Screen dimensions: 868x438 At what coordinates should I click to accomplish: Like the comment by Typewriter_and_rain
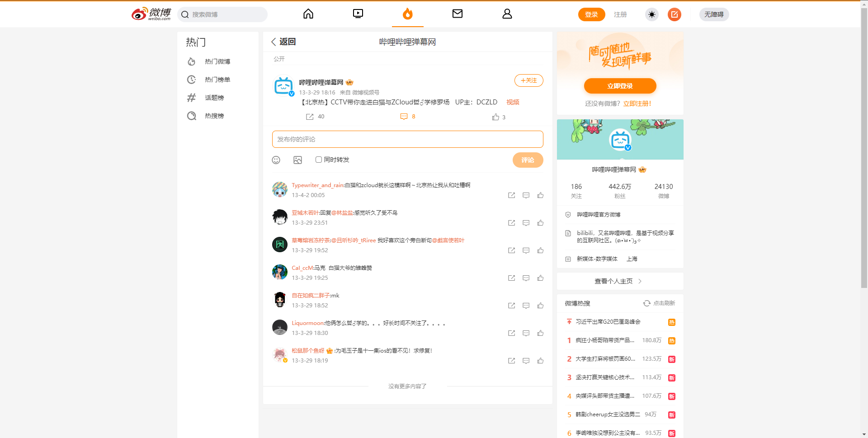[x=540, y=195]
